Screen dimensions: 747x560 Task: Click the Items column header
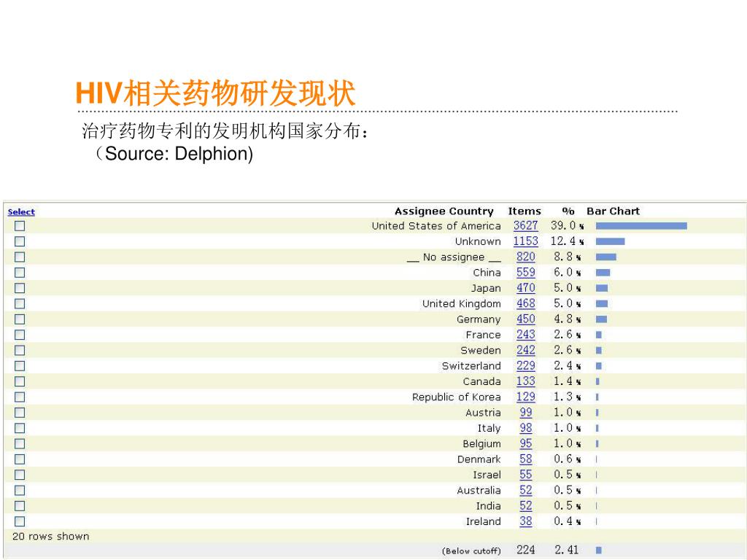click(525, 211)
